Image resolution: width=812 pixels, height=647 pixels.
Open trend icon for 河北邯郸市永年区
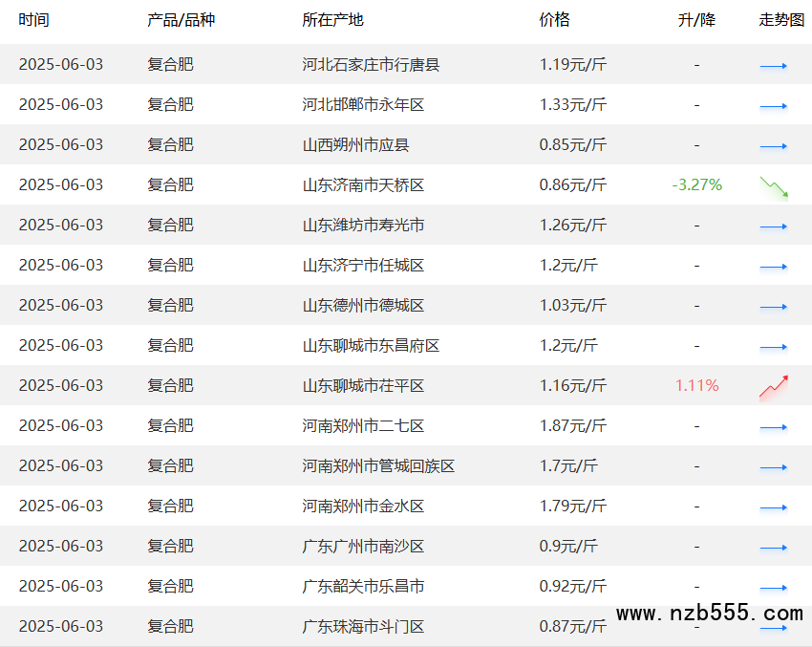(774, 106)
